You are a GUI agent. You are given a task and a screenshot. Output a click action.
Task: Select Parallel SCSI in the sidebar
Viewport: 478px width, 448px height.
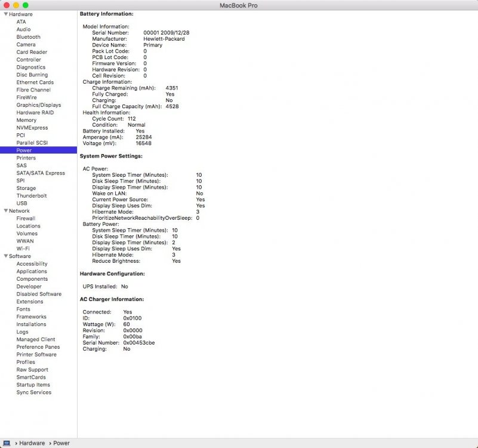[x=32, y=143]
